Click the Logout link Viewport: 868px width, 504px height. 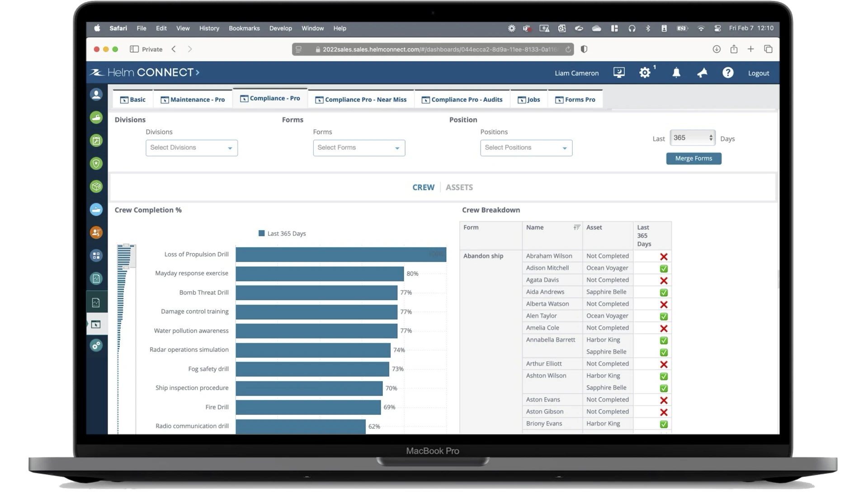(x=758, y=73)
